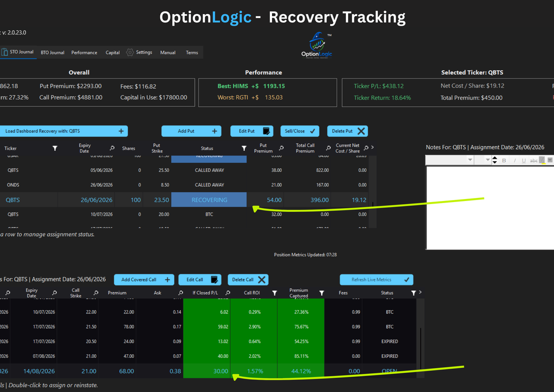Expand the highlight color dropdown arrow
The image size is (554, 392).
pos(550,160)
